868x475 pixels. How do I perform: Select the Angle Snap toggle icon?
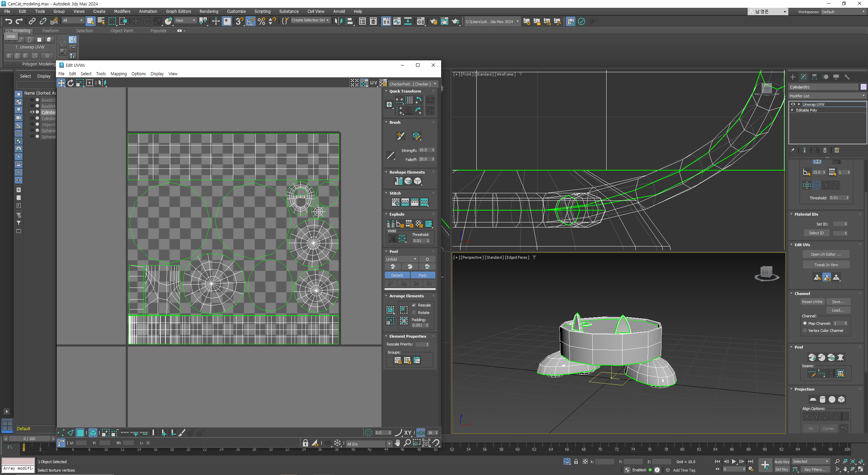point(251,21)
